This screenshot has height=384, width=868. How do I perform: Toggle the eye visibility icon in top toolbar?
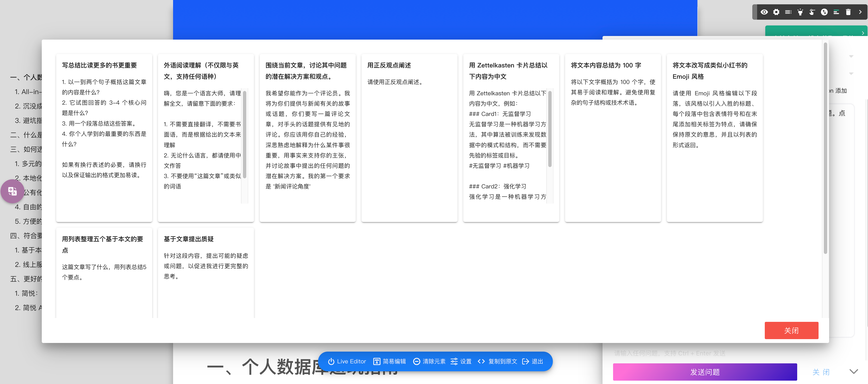coord(764,12)
